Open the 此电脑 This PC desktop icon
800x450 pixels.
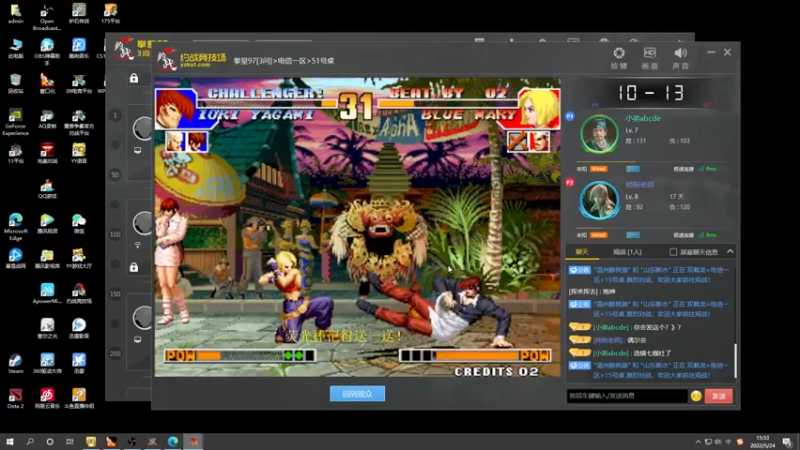click(16, 48)
